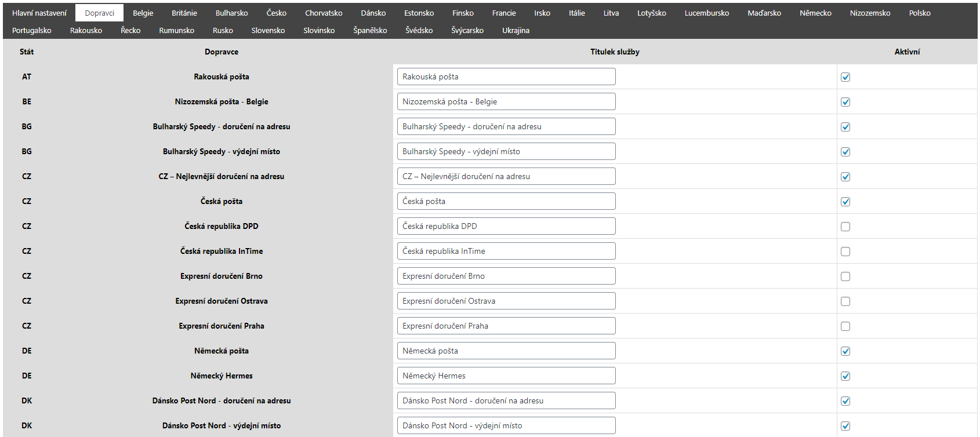Screen dimensions: 980x437
Task: Toggle Aktivní for Bulharský Speedy doručení na adresu
Action: pyautogui.click(x=845, y=127)
